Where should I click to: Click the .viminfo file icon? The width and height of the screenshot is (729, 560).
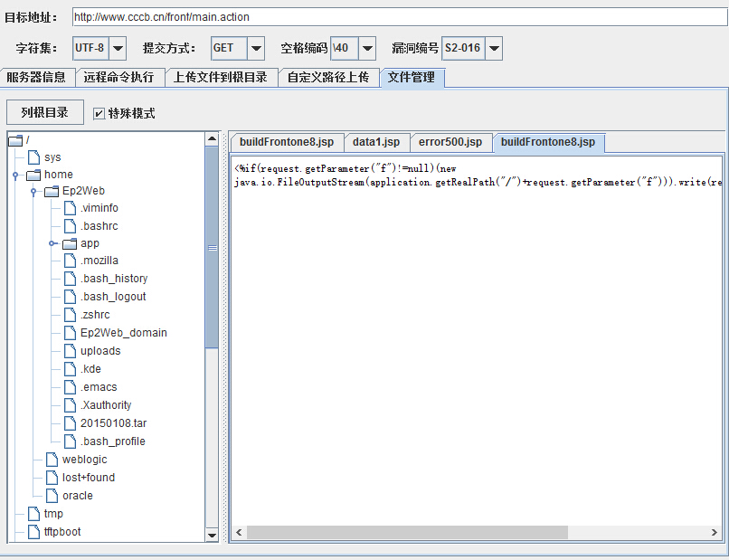(x=71, y=208)
